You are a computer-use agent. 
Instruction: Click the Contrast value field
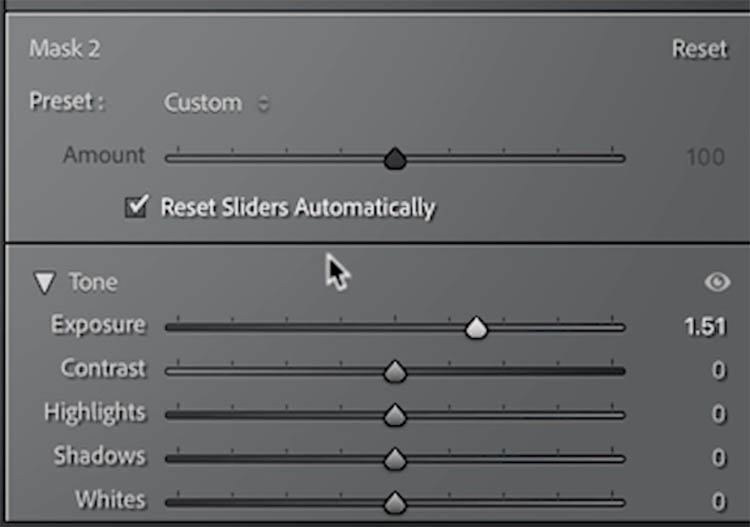pyautogui.click(x=718, y=370)
